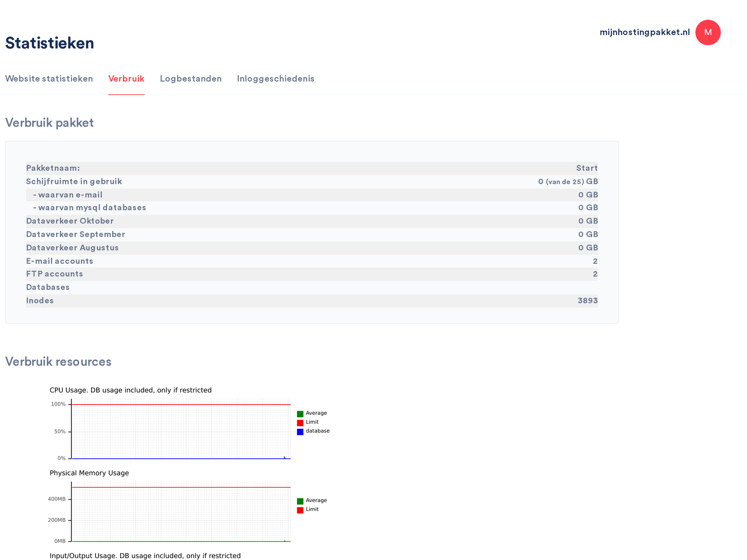
Task: Click the Statistieken page heading
Action: 49,43
